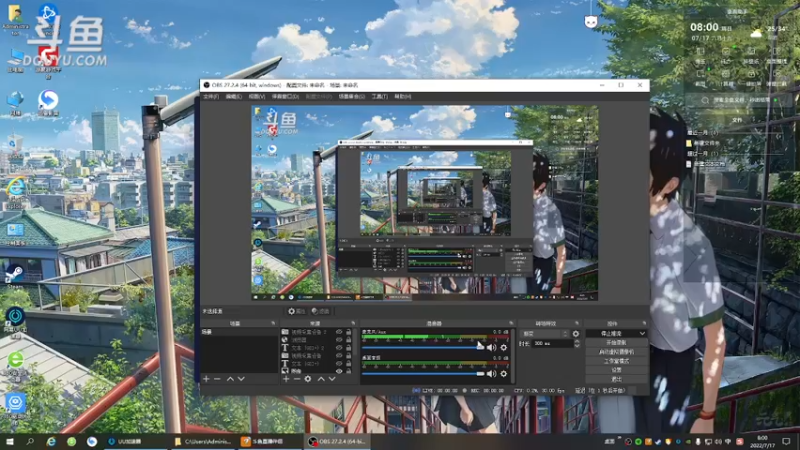Click the 停止推流 button
800x450 pixels.
[611, 334]
